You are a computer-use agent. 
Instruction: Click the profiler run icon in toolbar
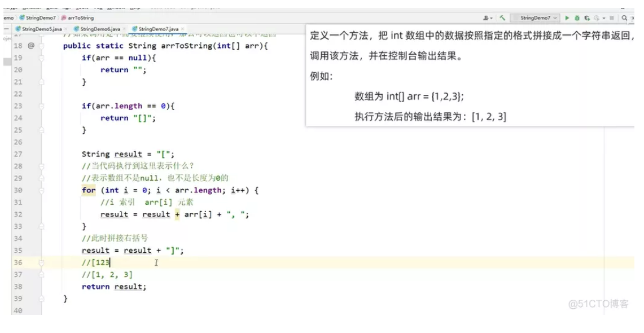[x=597, y=17]
